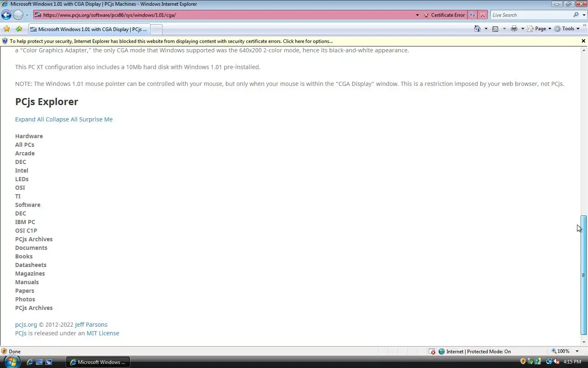Select Manuals in the explorer list

click(27, 282)
